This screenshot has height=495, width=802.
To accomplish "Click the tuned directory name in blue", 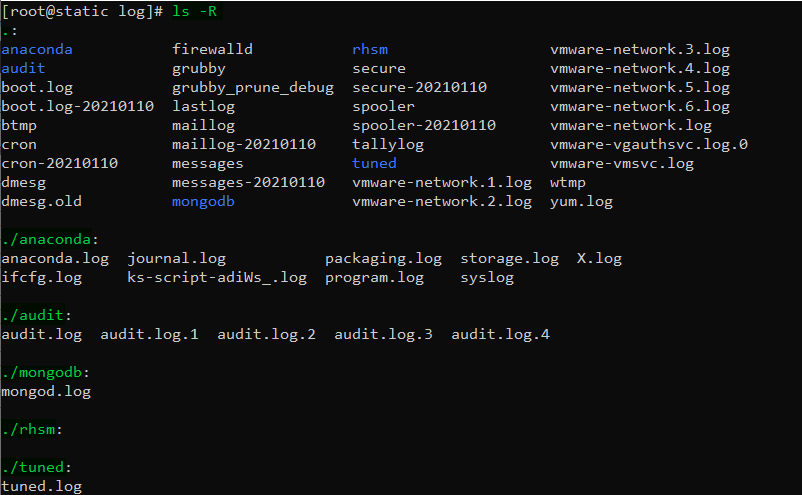I will tap(374, 163).
